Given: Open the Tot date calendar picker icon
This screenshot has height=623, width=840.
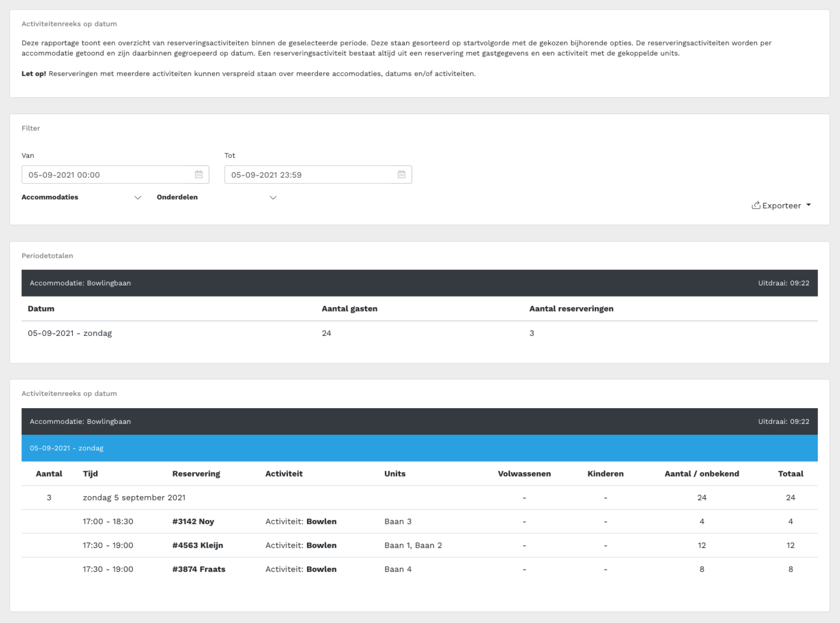Looking at the screenshot, I should (x=401, y=175).
